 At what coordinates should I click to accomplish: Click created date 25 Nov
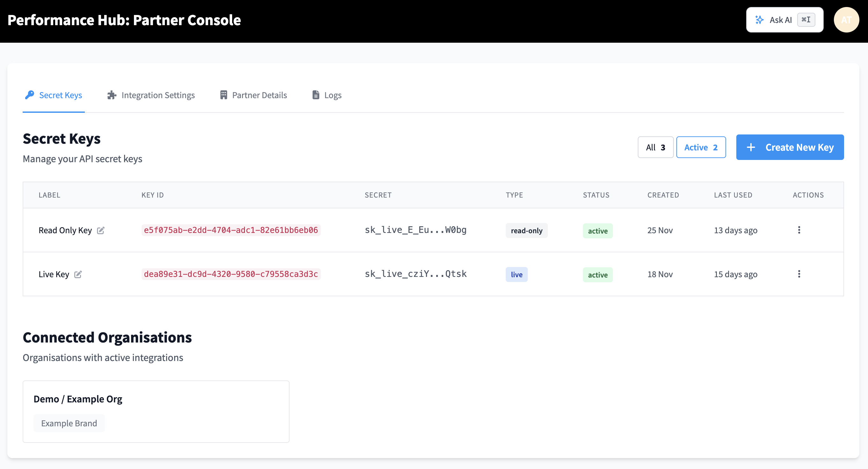click(x=660, y=230)
